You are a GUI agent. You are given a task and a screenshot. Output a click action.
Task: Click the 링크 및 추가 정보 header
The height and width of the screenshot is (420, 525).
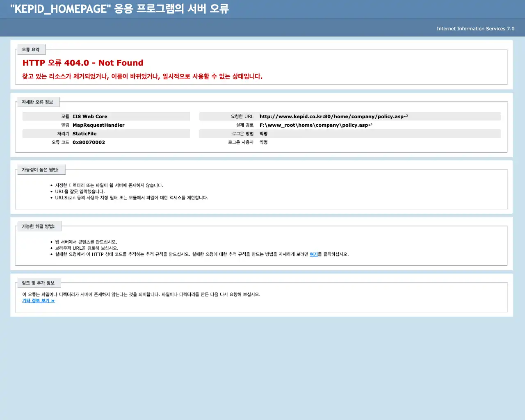pyautogui.click(x=39, y=282)
